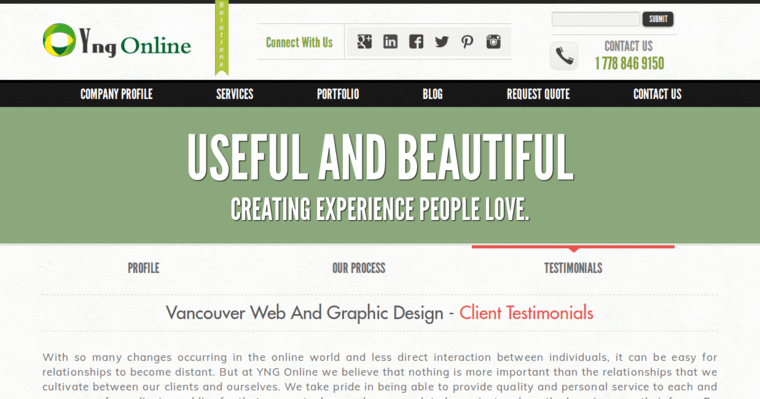
Task: Open the Pinterest social icon
Action: click(x=467, y=42)
